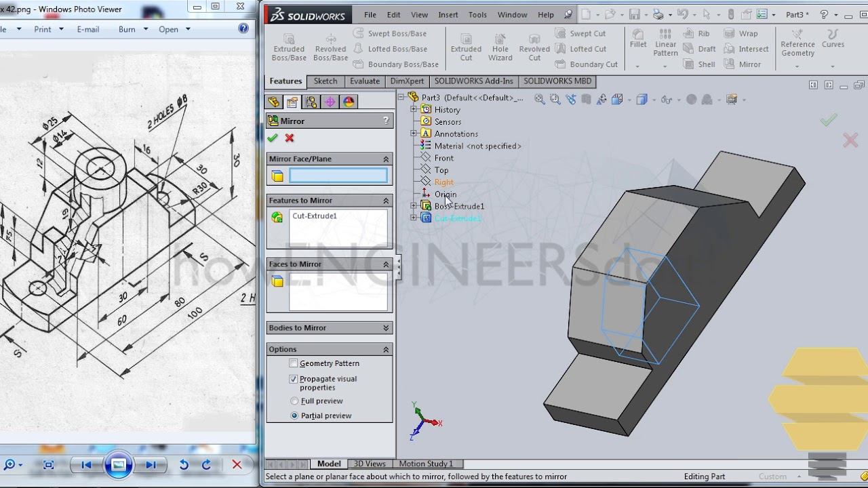Open the DisplayManager appearance tab icon

pyautogui.click(x=349, y=102)
